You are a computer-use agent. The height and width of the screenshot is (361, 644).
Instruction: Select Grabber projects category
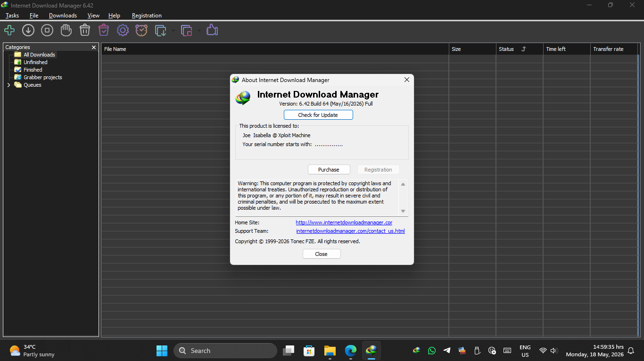(43, 77)
